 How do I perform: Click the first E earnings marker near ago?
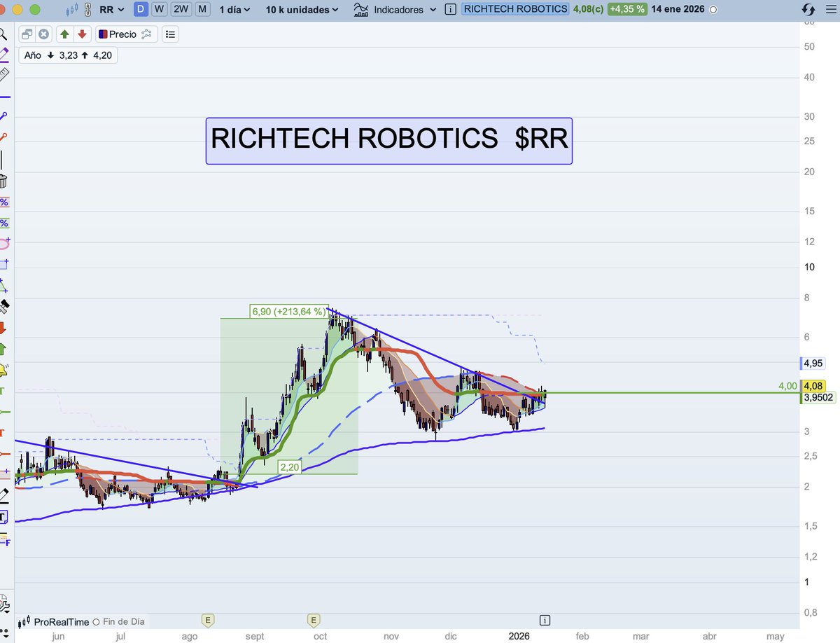207,619
